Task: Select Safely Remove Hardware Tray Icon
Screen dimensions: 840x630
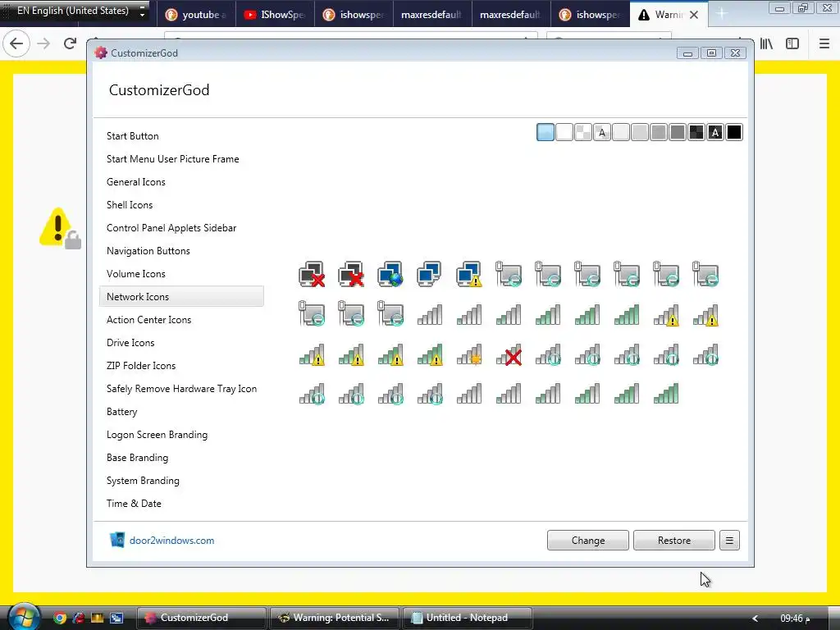Action: (x=181, y=389)
